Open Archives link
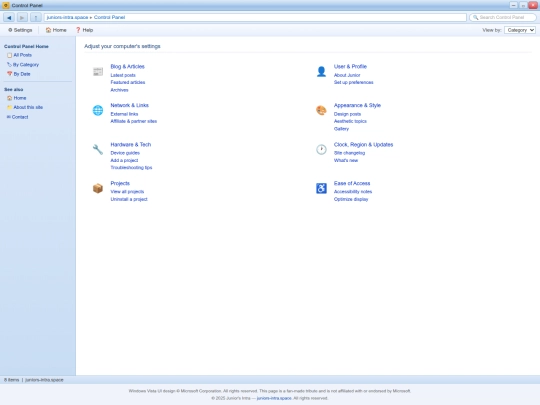This screenshot has width=540, height=405. [x=119, y=90]
